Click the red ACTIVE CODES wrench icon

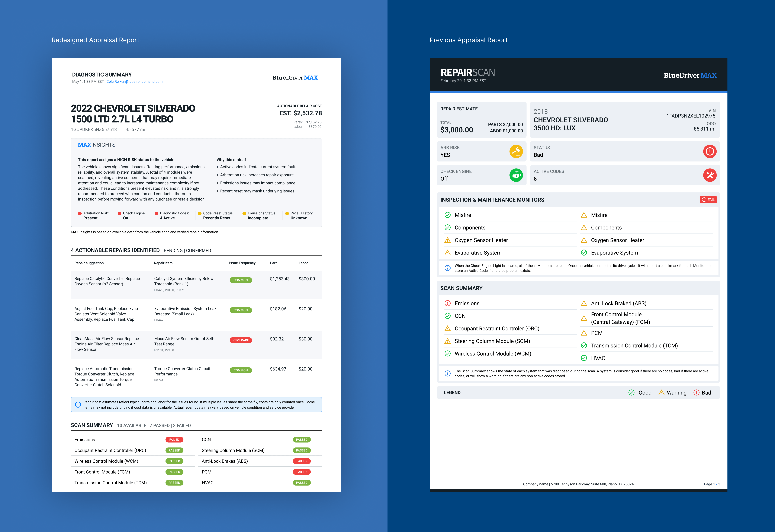pyautogui.click(x=710, y=175)
